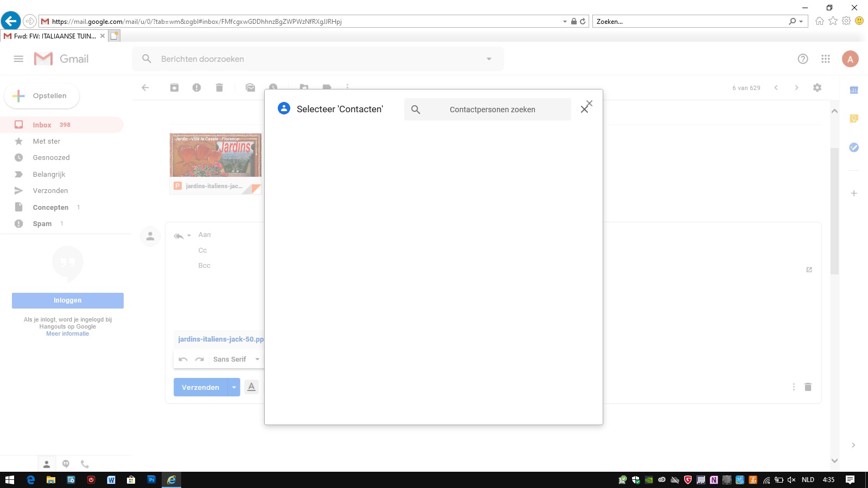Screen dimensions: 868x488
Task: Click the Inloggen Hangouts button
Action: (68, 300)
